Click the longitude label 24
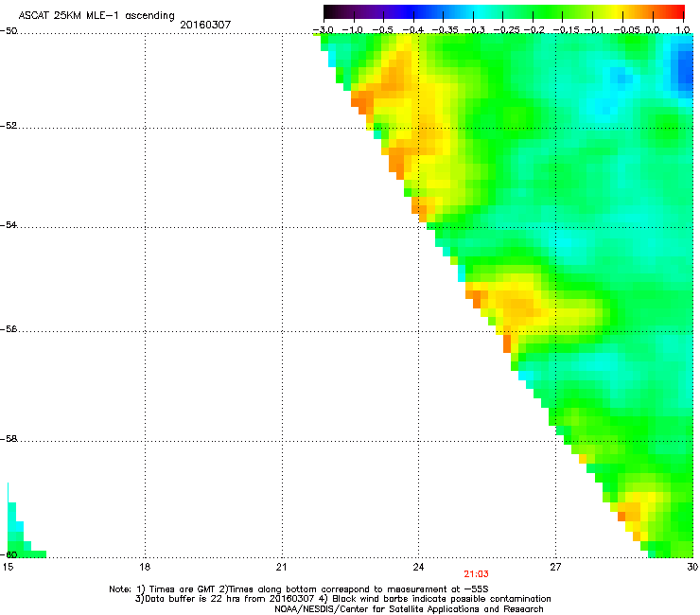 coord(418,567)
